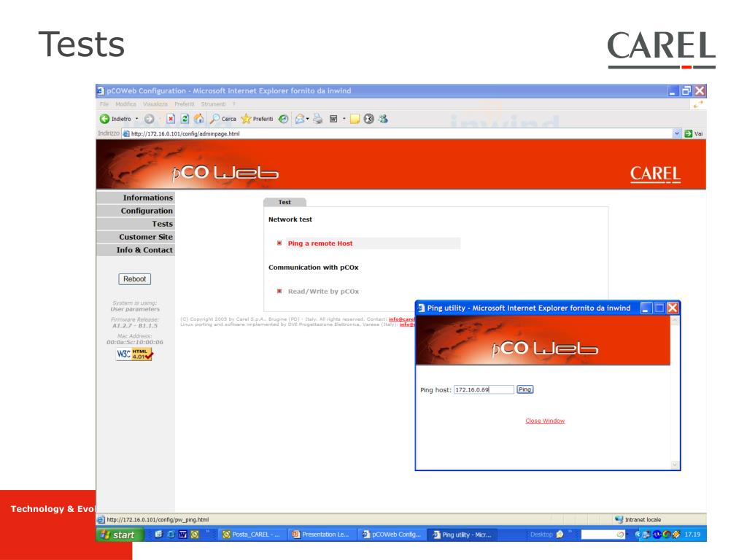
Task: Click the forward navigation arrow icon
Action: click(149, 119)
